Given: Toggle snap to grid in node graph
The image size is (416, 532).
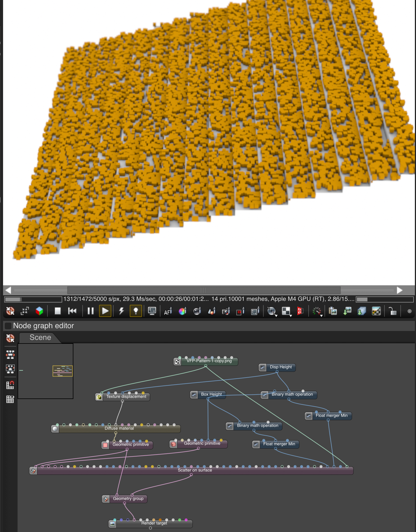Looking at the screenshot, I should coord(10,385).
